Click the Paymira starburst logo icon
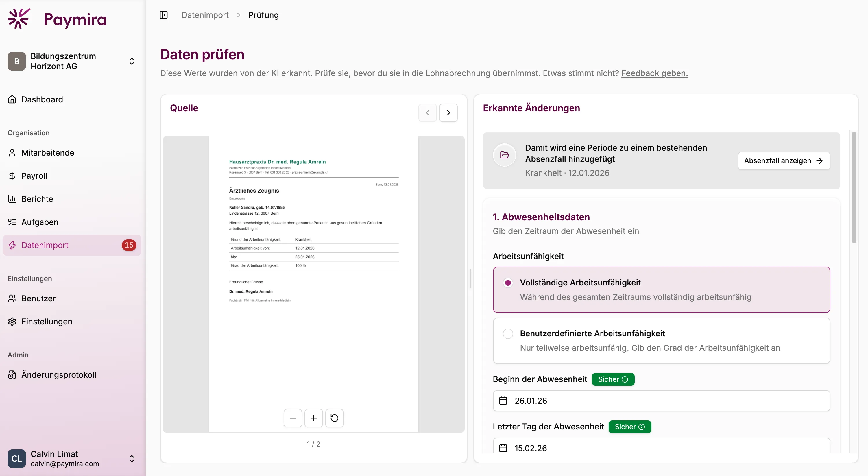This screenshot has width=868, height=476. 19,19
